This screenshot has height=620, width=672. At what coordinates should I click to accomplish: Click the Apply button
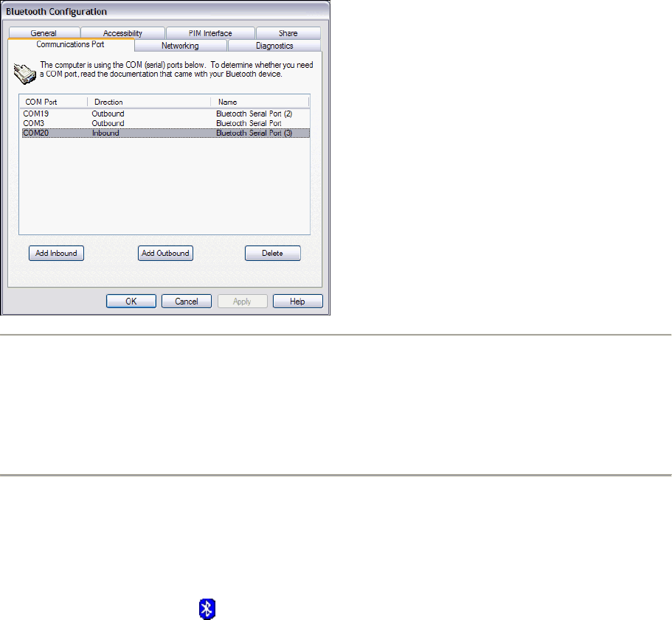click(x=242, y=301)
